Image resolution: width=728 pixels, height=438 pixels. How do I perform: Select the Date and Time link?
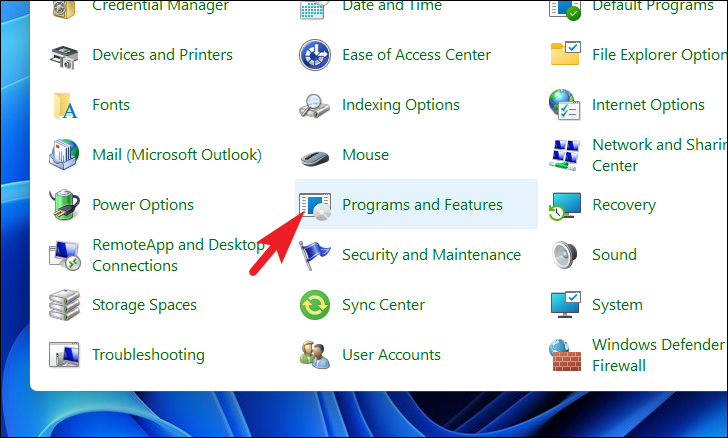click(x=392, y=6)
